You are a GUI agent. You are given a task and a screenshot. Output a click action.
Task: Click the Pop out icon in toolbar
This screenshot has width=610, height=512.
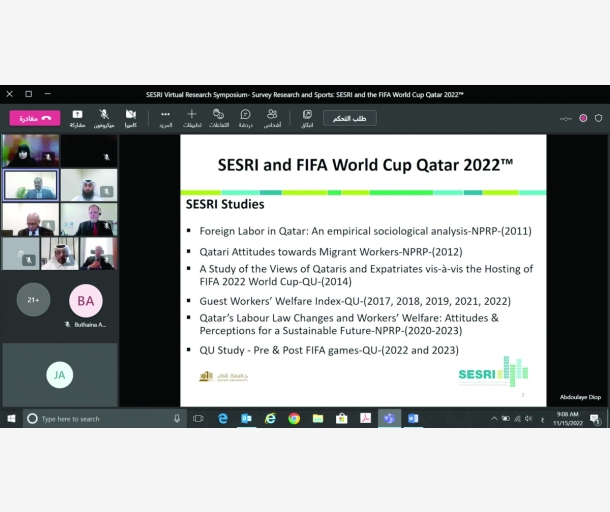click(x=307, y=117)
